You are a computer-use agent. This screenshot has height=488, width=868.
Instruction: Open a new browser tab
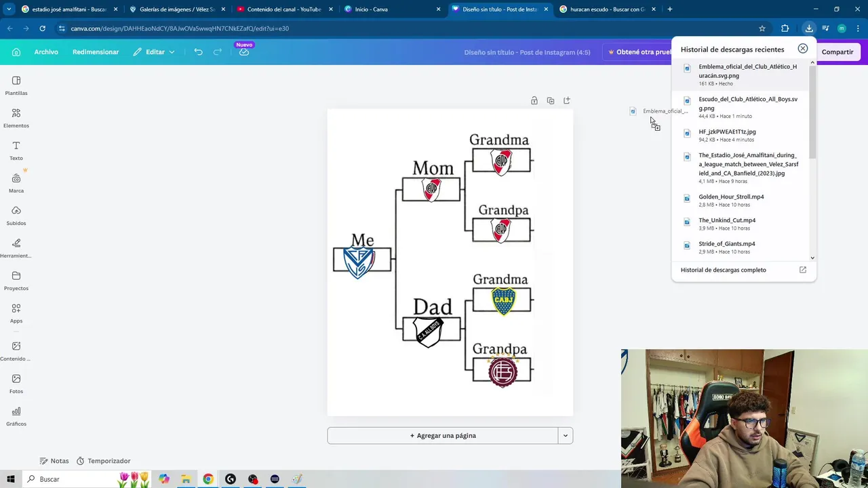[x=670, y=9]
